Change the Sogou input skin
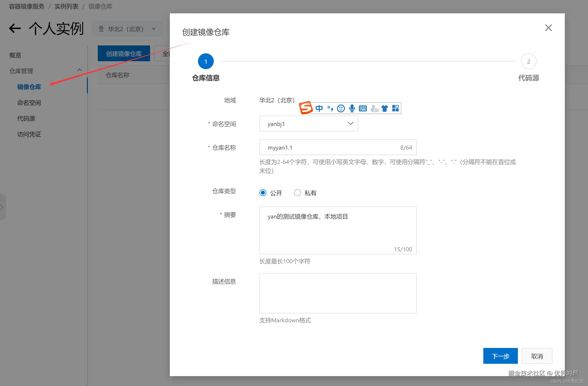The height and width of the screenshot is (386, 588). [x=385, y=108]
